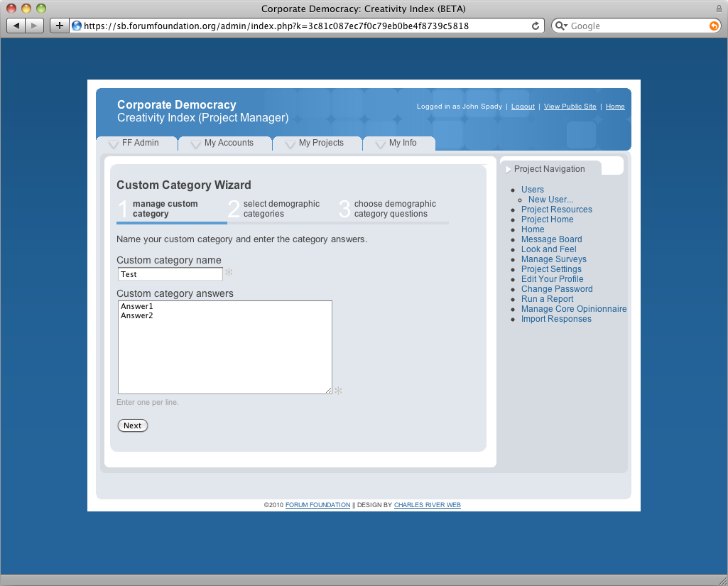This screenshot has height=586, width=728.
Task: Collapse the Project Navigation triangle
Action: pyautogui.click(x=508, y=170)
